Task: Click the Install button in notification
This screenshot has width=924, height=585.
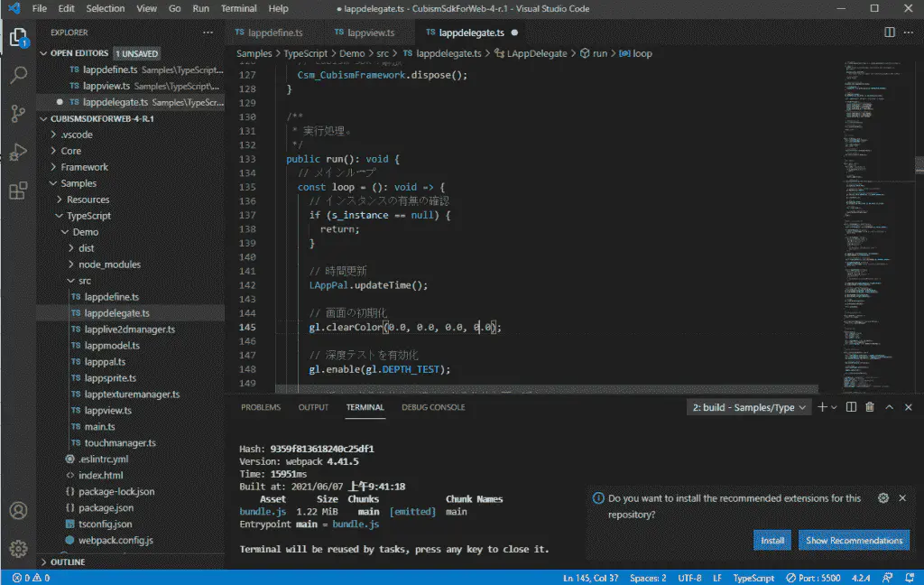Action: (772, 540)
